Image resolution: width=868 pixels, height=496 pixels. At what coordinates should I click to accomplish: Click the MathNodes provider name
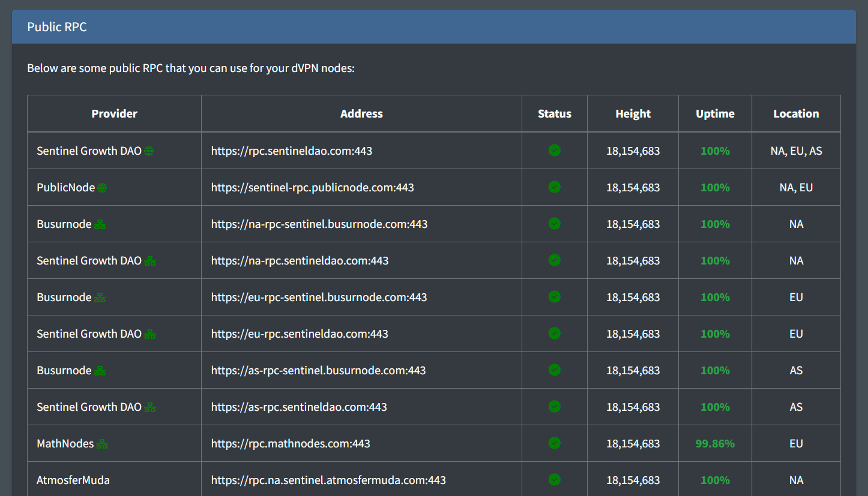pyautogui.click(x=65, y=444)
